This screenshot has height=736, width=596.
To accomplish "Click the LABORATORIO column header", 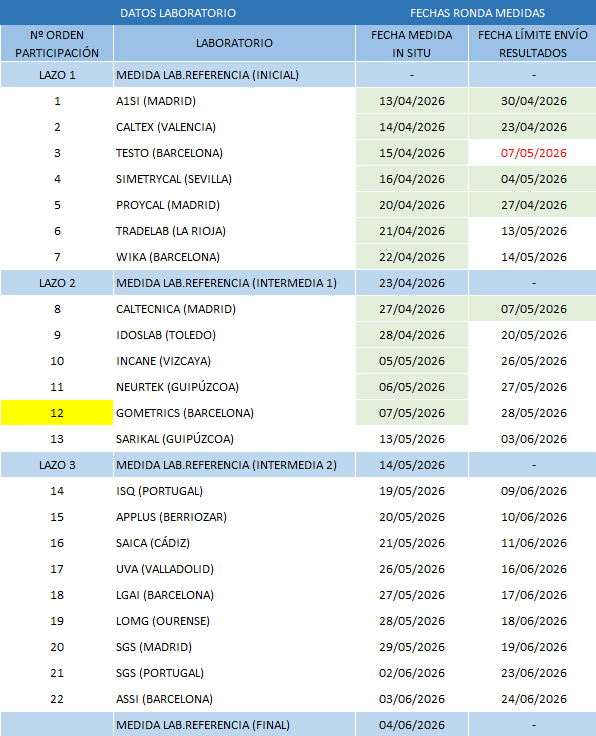I will 234,43.
